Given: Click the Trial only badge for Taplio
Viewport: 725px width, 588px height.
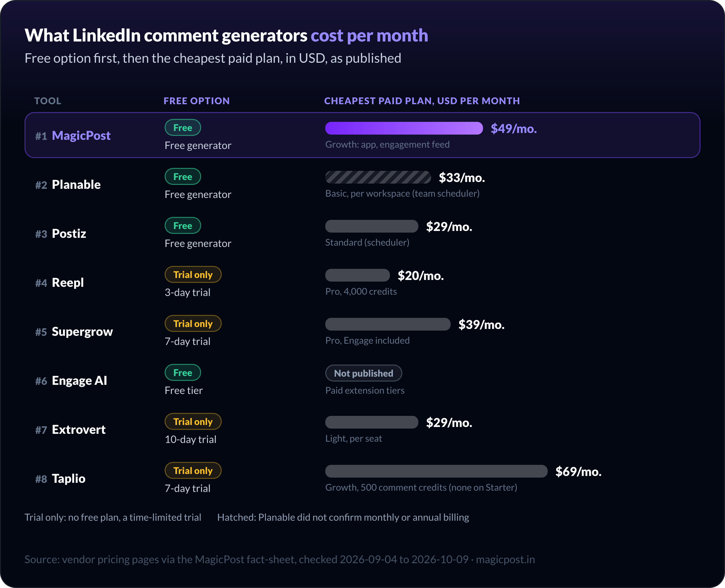Looking at the screenshot, I should coord(193,470).
